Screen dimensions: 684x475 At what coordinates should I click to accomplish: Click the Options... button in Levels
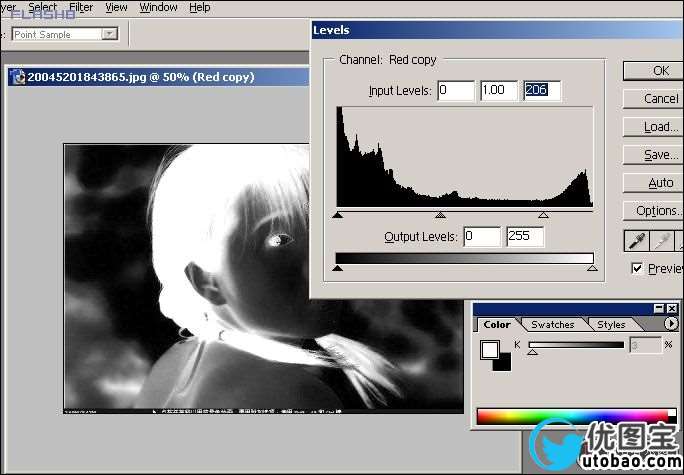click(x=656, y=211)
